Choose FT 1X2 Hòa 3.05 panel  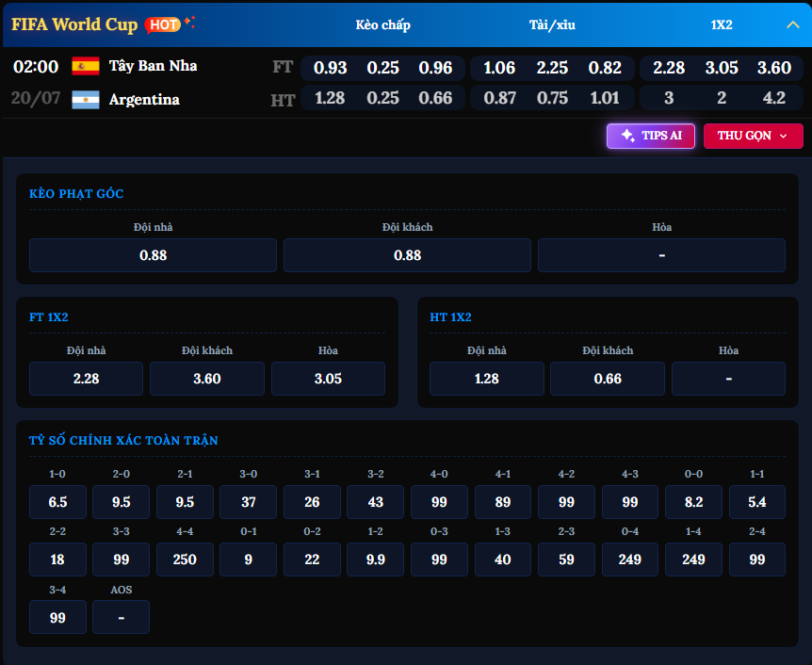(x=328, y=379)
